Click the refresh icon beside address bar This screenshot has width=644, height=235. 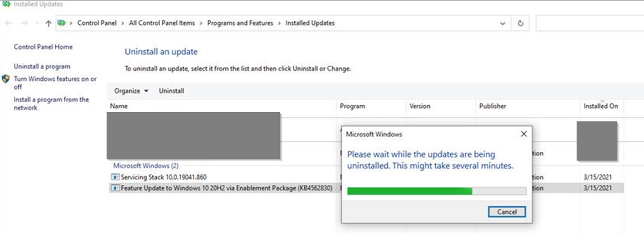(520, 23)
